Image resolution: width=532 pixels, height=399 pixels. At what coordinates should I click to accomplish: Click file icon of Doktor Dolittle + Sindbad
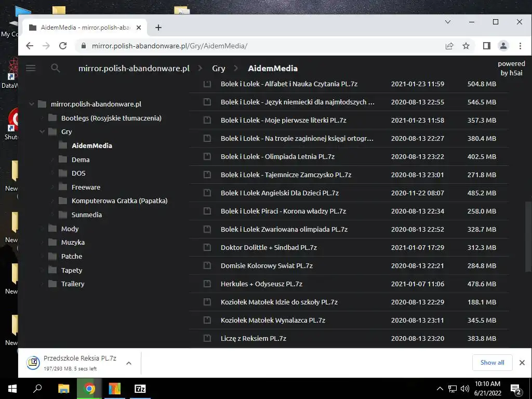[x=207, y=247]
